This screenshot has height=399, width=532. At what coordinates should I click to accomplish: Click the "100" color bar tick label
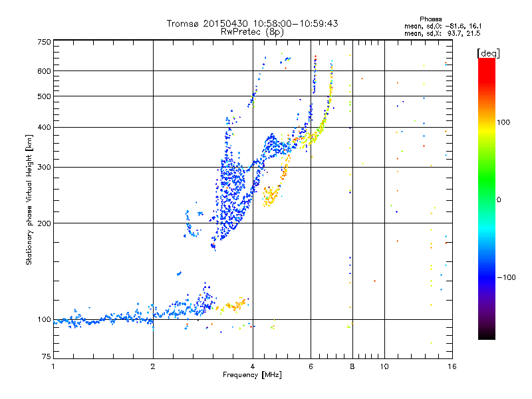[x=503, y=122]
